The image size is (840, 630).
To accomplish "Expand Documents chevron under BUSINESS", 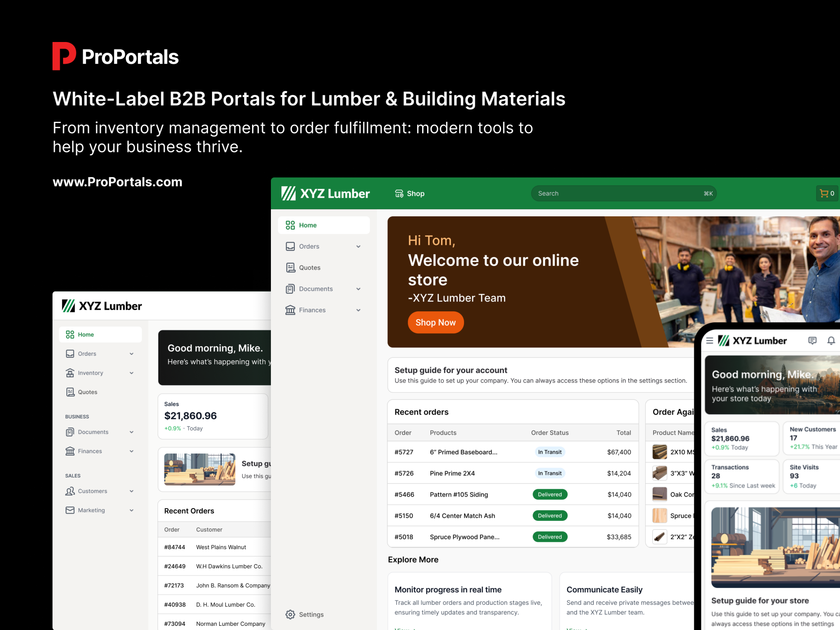I will [x=131, y=432].
